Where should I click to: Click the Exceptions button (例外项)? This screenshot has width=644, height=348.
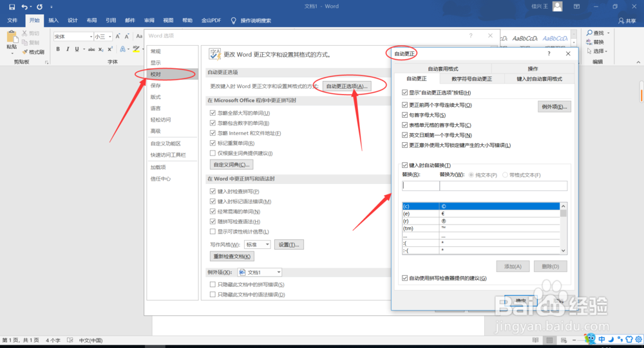click(554, 107)
